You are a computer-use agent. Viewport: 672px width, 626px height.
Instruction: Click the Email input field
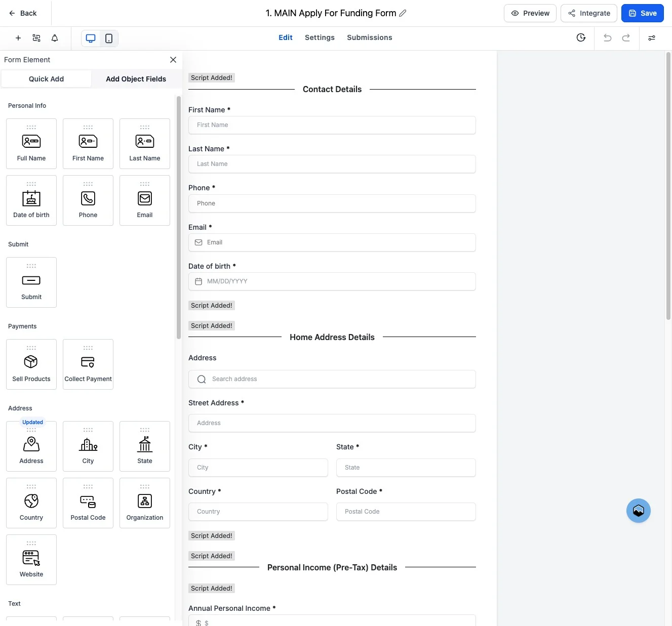(332, 242)
